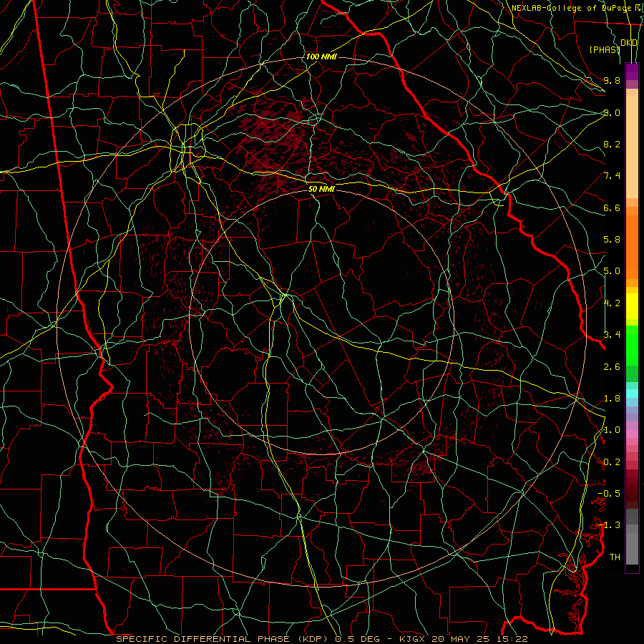
Task: Click the [PHAS] unit label
Action: click(605, 49)
